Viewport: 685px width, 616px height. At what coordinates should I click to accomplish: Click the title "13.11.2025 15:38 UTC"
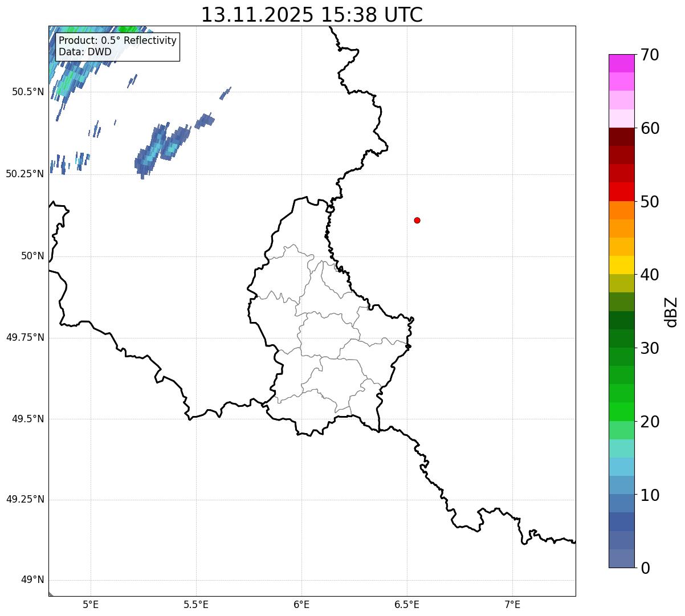coord(312,15)
